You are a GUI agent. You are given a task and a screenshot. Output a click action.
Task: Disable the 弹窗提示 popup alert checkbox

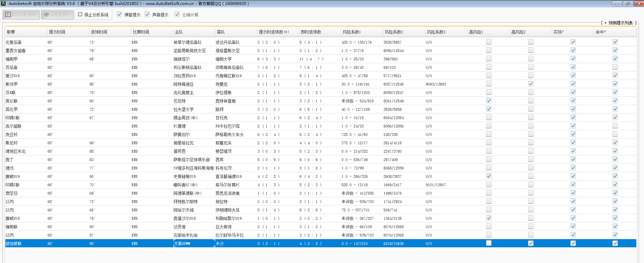119,15
